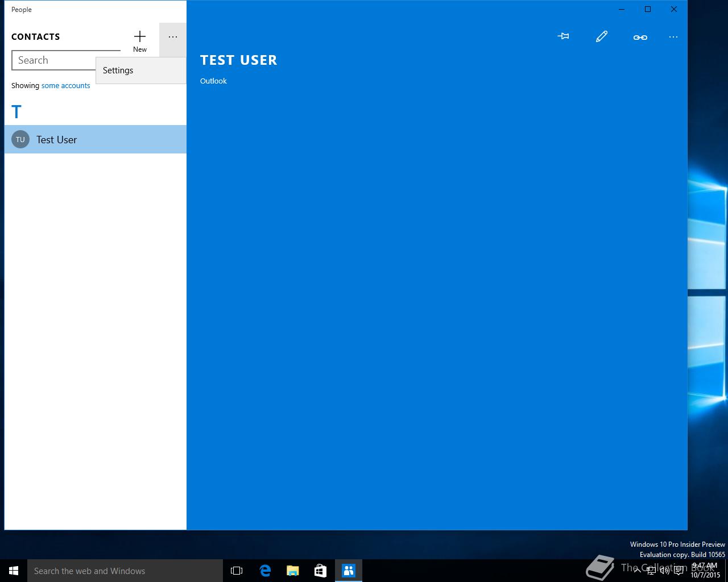Open Task View from the taskbar
Screen dimensions: 728x582
click(237, 571)
